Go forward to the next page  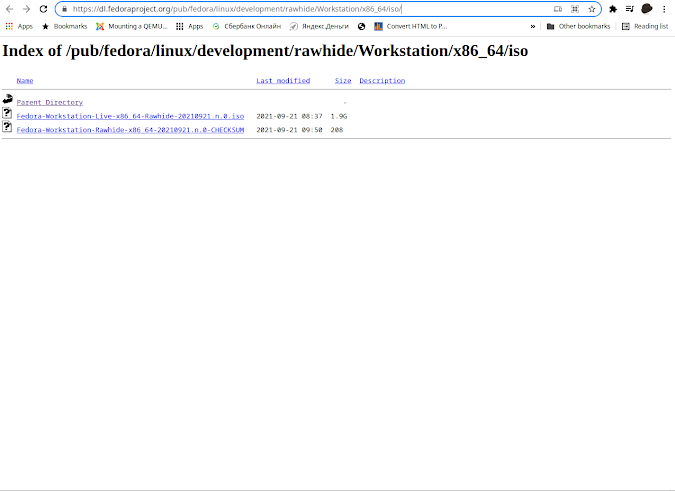(x=26, y=9)
